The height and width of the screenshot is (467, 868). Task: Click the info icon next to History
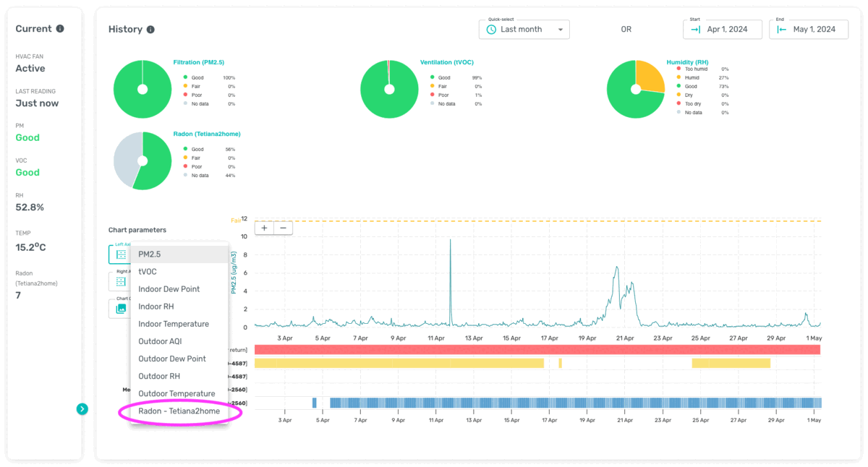click(x=150, y=30)
